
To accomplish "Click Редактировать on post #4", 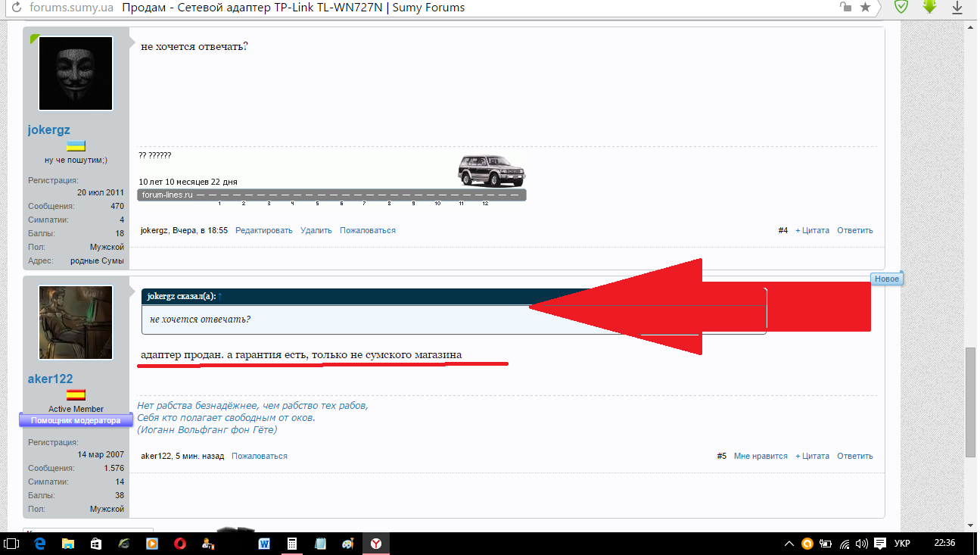I will [263, 230].
